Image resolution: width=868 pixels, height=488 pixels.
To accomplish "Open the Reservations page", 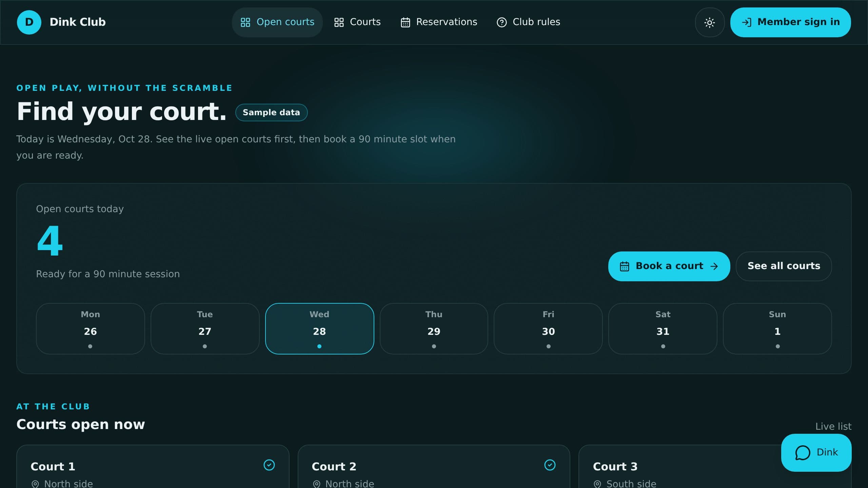I will tap(439, 22).
